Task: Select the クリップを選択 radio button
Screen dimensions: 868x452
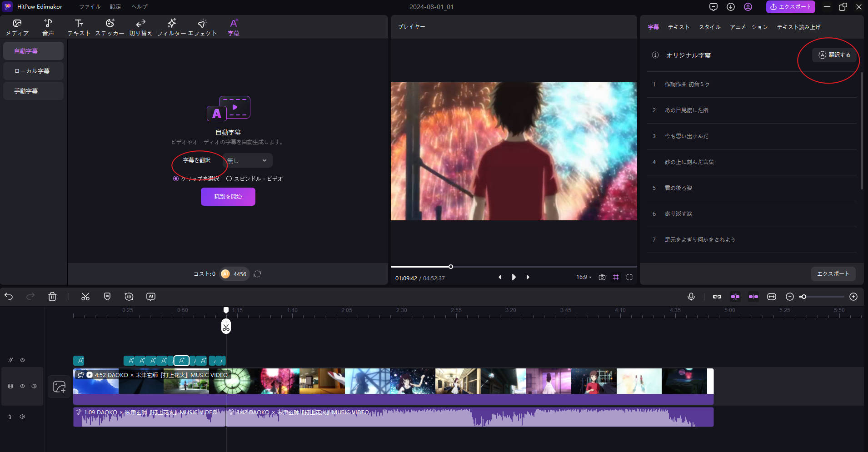Action: point(176,179)
